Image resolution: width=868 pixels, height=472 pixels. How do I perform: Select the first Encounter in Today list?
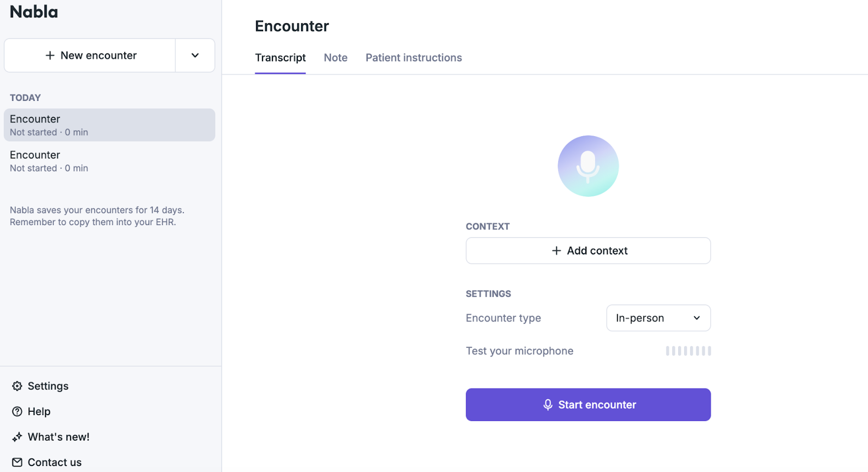(x=108, y=125)
